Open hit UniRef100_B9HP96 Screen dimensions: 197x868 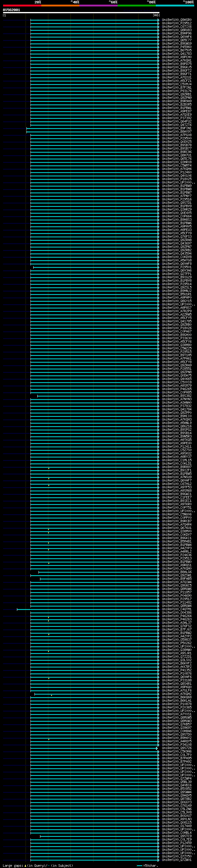point(176,33)
